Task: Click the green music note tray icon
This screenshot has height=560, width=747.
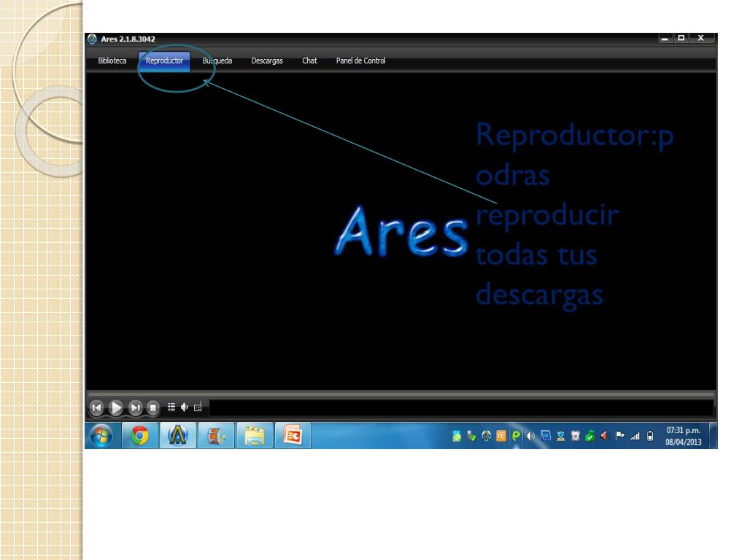Action: tap(589, 436)
